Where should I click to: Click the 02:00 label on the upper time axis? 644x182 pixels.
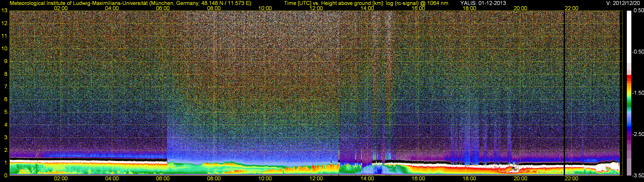(61, 8)
